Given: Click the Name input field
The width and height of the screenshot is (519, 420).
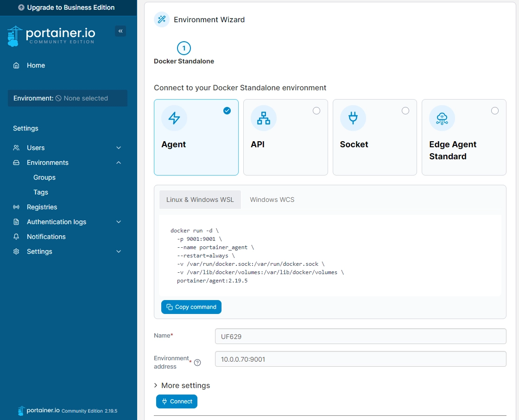Looking at the screenshot, I should point(360,337).
